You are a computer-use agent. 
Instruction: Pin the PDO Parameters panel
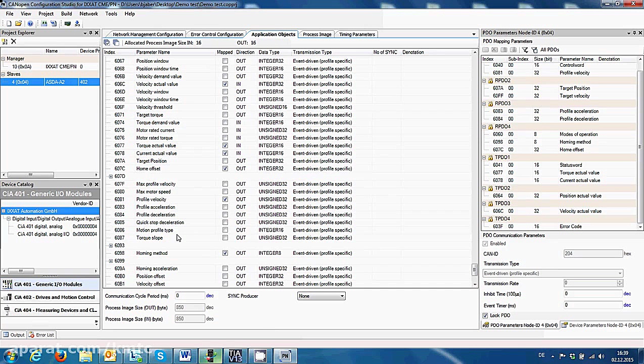(x=634, y=33)
